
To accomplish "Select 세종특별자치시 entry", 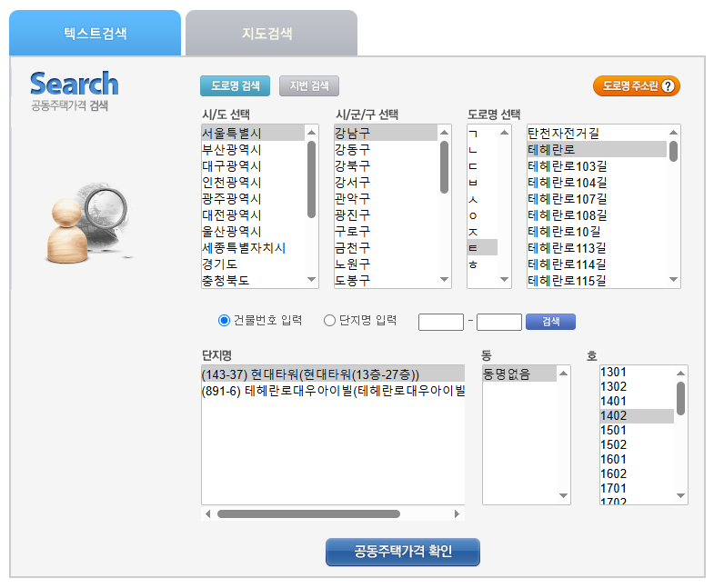I will tap(253, 247).
